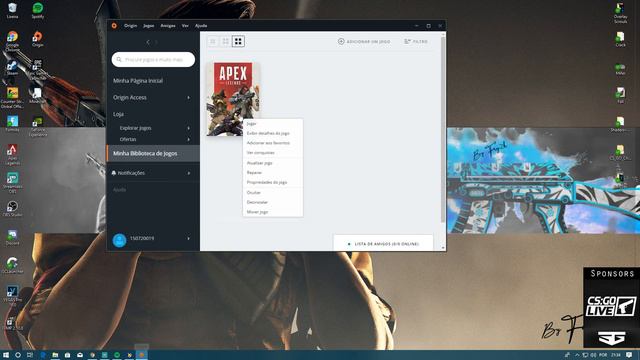The height and width of the screenshot is (360, 640).
Task: Open the GeForce Experience desktop icon
Action: (38, 126)
